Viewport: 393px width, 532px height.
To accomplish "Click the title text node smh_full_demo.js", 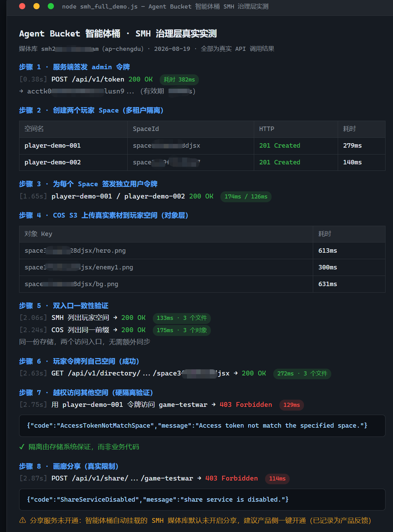I will click(100, 6).
